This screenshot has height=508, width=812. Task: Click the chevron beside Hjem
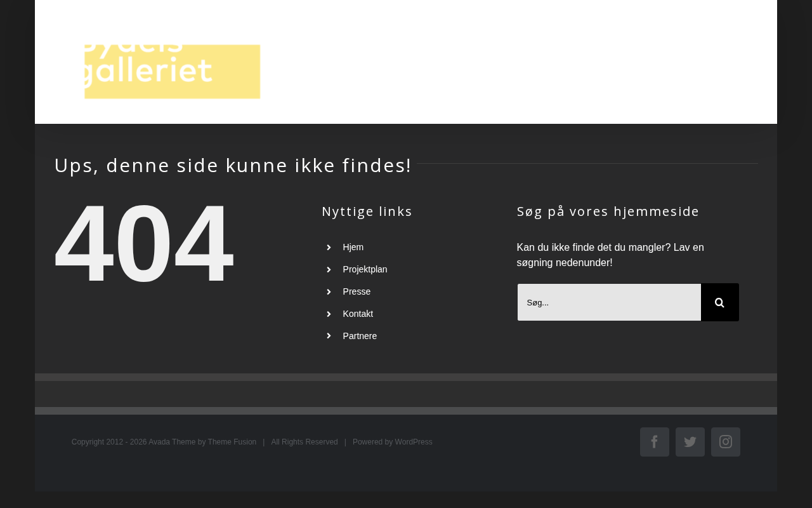[329, 248]
